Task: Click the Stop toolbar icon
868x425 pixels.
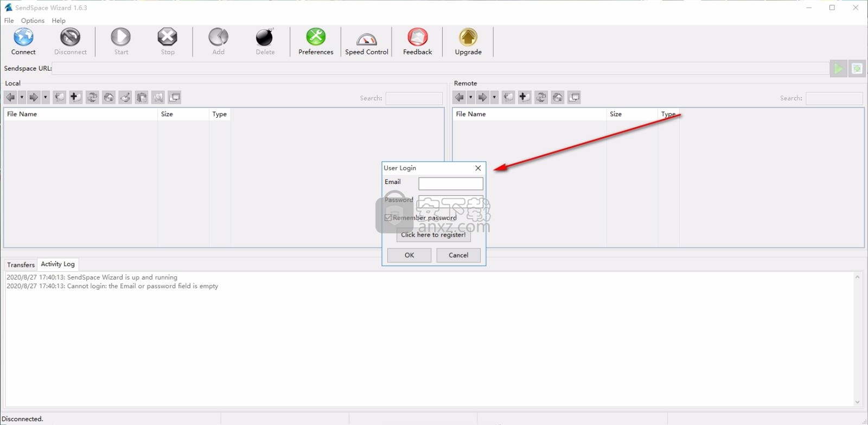Action: click(168, 37)
